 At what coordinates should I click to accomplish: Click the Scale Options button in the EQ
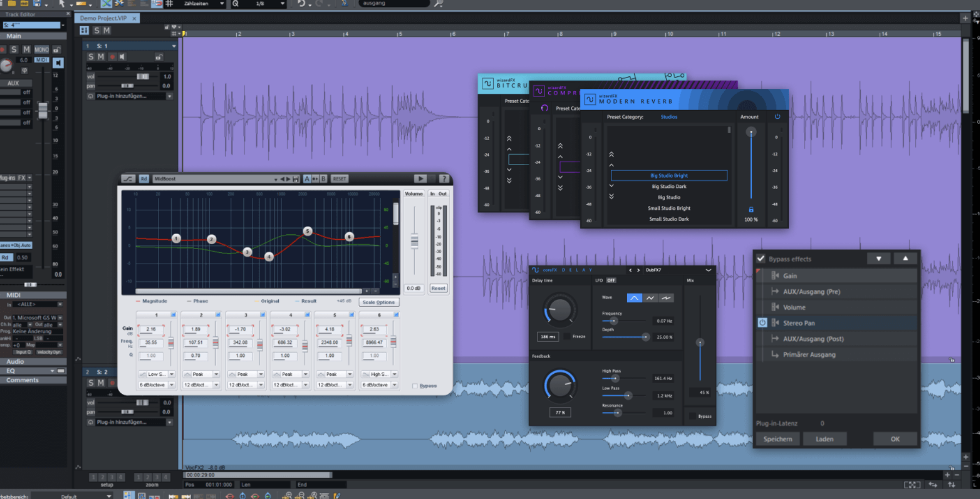(379, 302)
